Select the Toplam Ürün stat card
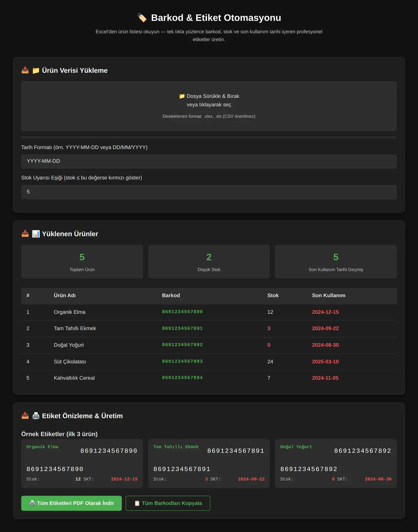 point(82,262)
